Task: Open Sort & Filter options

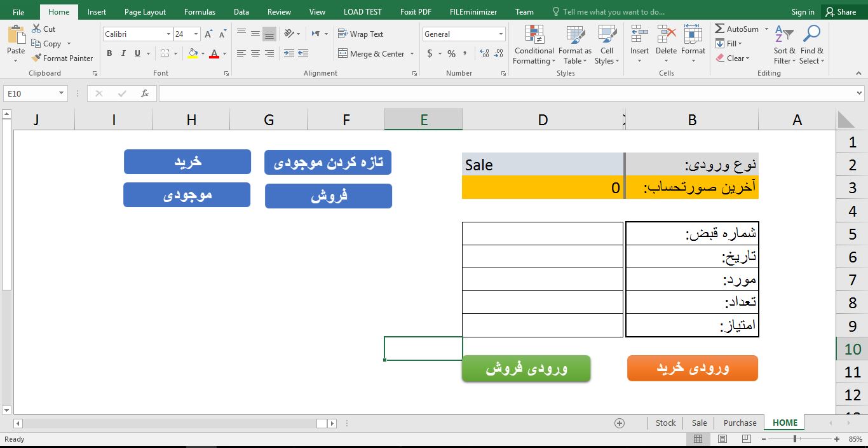Action: [784, 45]
